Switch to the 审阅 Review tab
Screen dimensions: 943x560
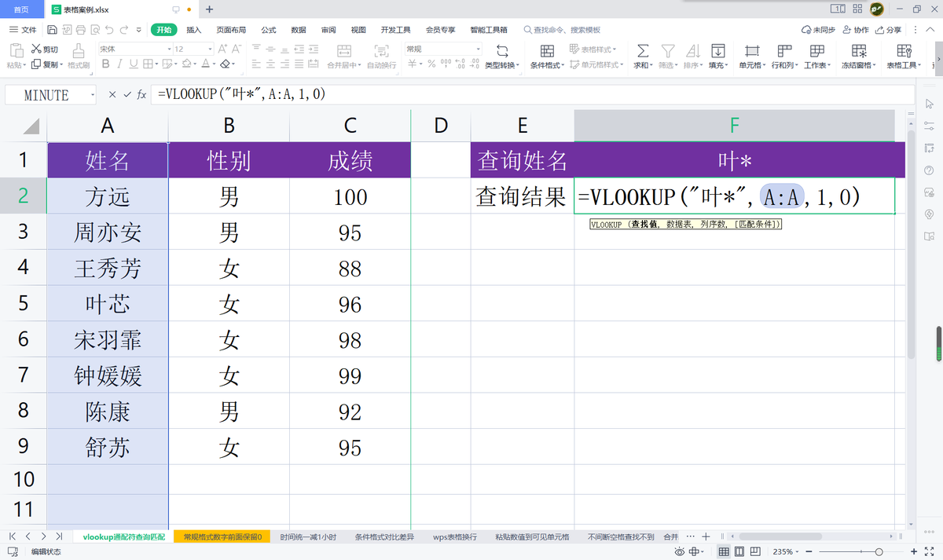point(328,30)
